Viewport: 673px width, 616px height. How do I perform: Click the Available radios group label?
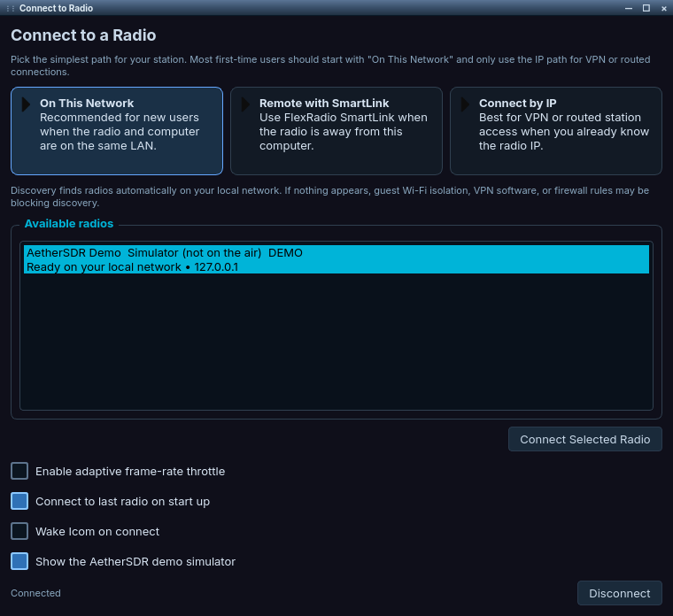(x=69, y=224)
